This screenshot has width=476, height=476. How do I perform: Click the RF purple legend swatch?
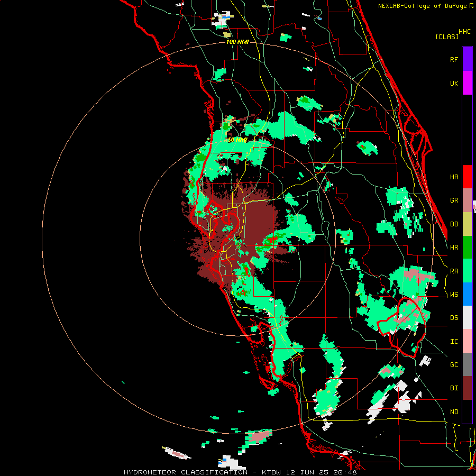click(467, 59)
